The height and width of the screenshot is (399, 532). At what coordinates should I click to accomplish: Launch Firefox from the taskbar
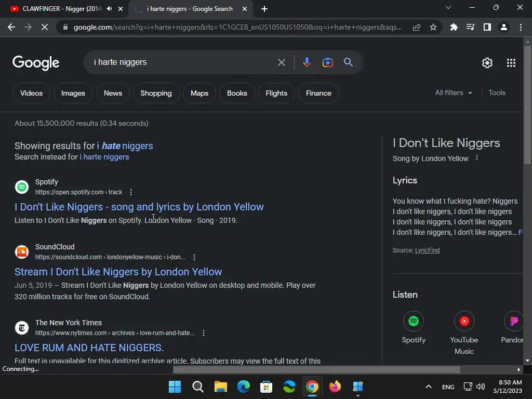335,387
